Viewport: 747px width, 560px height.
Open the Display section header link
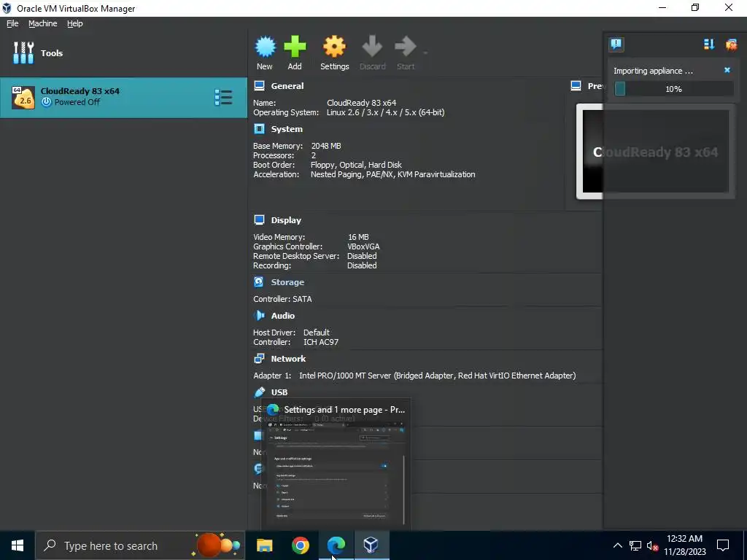tap(286, 220)
